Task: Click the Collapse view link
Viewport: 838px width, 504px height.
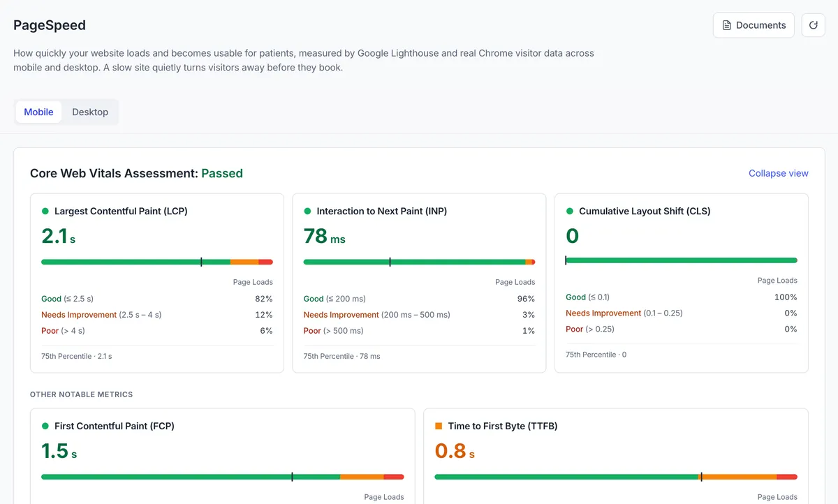Action: 779,173
